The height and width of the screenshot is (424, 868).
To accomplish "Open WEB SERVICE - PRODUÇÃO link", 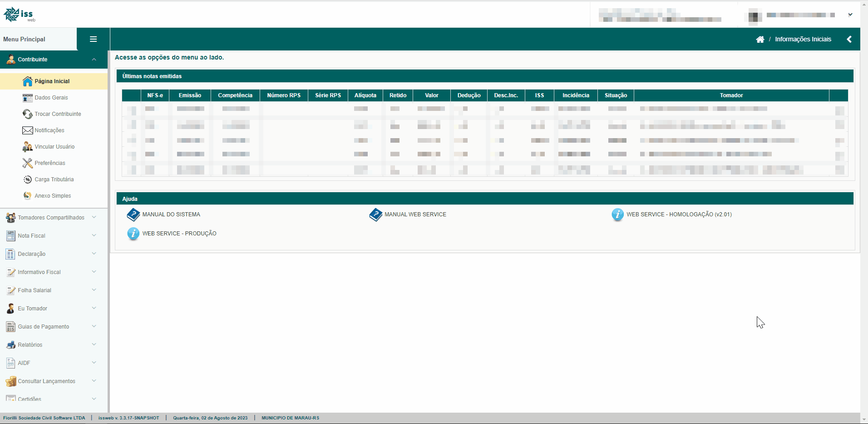I will pyautogui.click(x=179, y=234).
